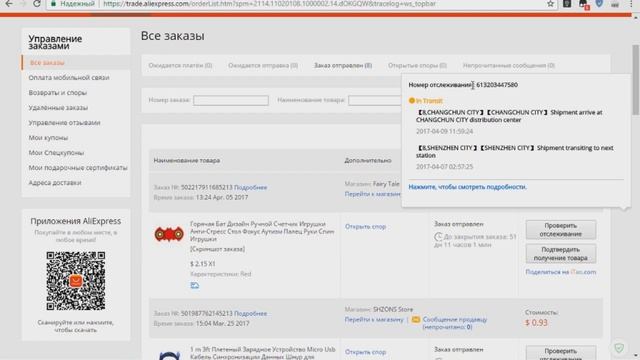This screenshot has width=640, height=360.
Task: Open 'Управление отзывами' sidebar item
Action: point(64,122)
